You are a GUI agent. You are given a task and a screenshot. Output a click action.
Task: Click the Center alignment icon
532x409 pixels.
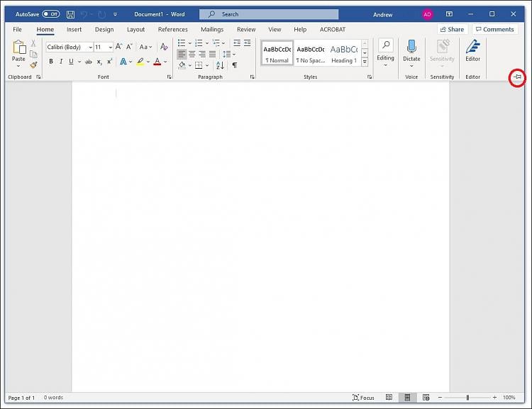coord(192,54)
